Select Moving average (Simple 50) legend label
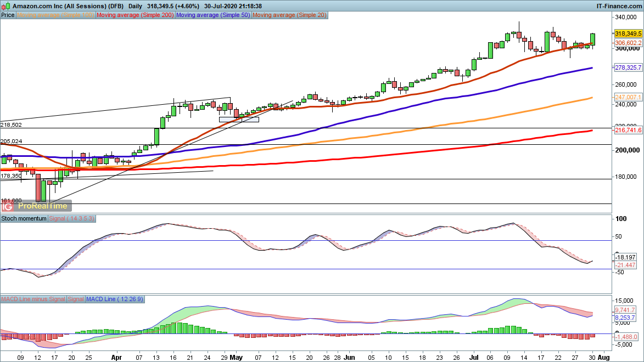This screenshot has width=644, height=362. [x=213, y=15]
